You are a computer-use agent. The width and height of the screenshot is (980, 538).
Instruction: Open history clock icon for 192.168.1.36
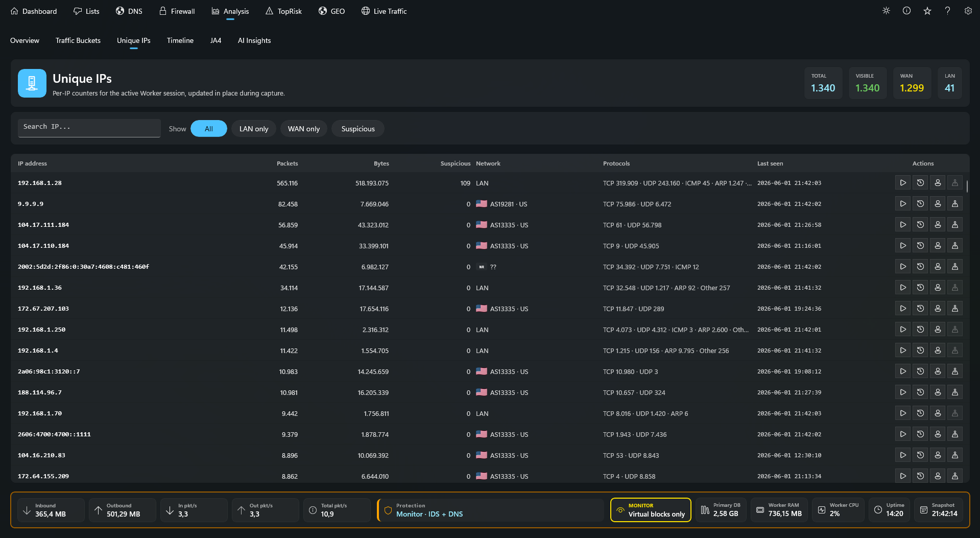920,288
